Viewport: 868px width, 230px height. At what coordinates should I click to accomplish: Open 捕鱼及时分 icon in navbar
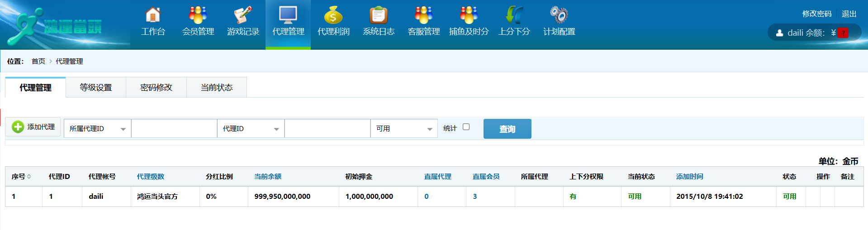[x=469, y=16]
